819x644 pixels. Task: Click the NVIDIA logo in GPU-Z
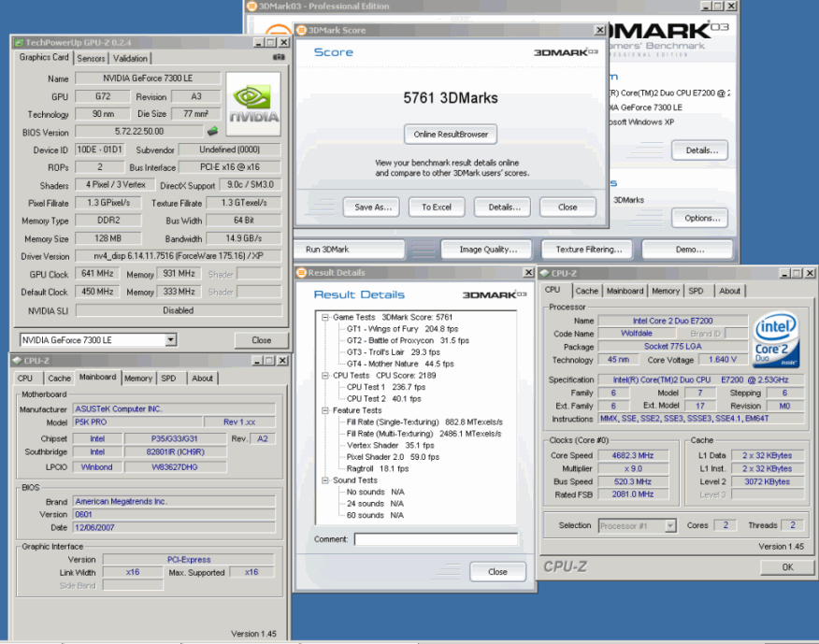[x=253, y=105]
